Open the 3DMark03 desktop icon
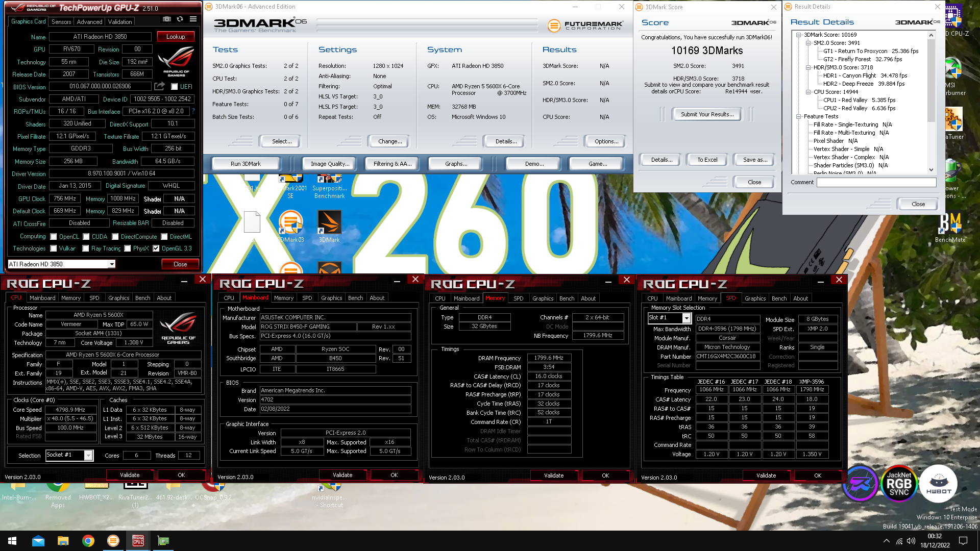Viewport: 980px width, 551px height. (x=291, y=227)
